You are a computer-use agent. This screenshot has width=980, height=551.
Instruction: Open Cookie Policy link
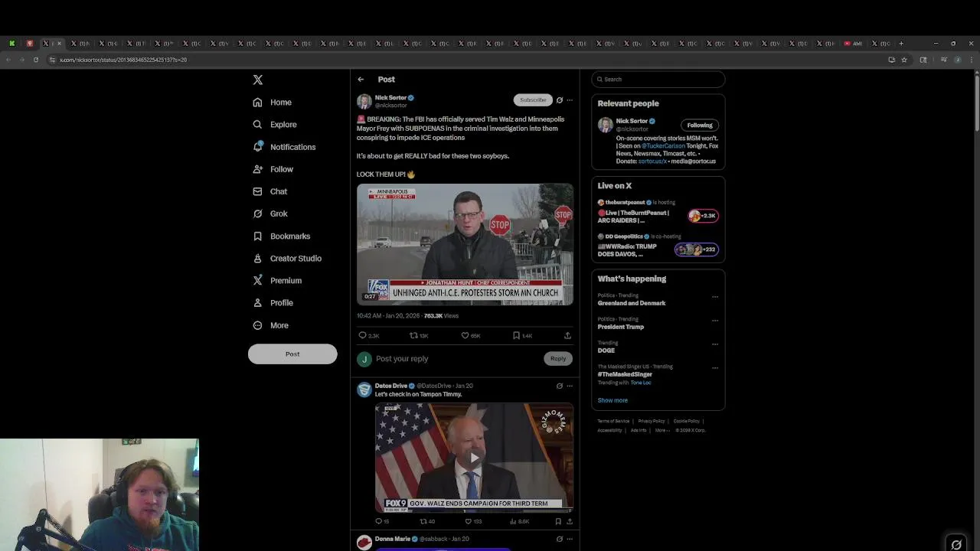pos(687,422)
